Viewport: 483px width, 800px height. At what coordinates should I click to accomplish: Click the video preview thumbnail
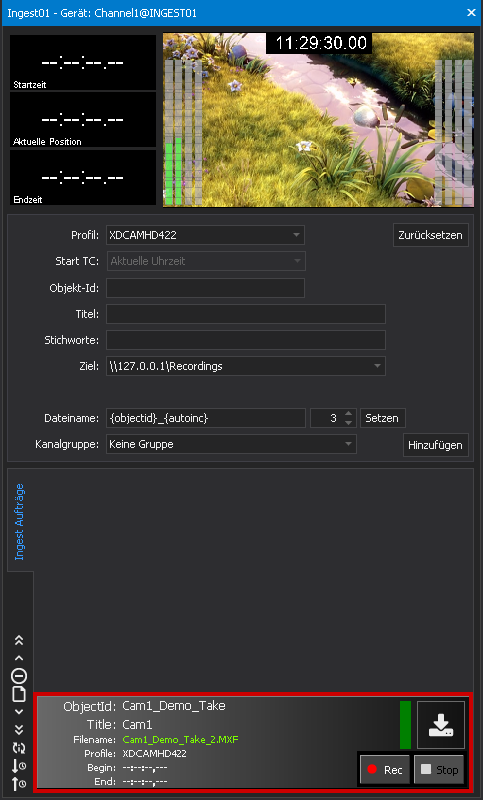click(x=318, y=120)
